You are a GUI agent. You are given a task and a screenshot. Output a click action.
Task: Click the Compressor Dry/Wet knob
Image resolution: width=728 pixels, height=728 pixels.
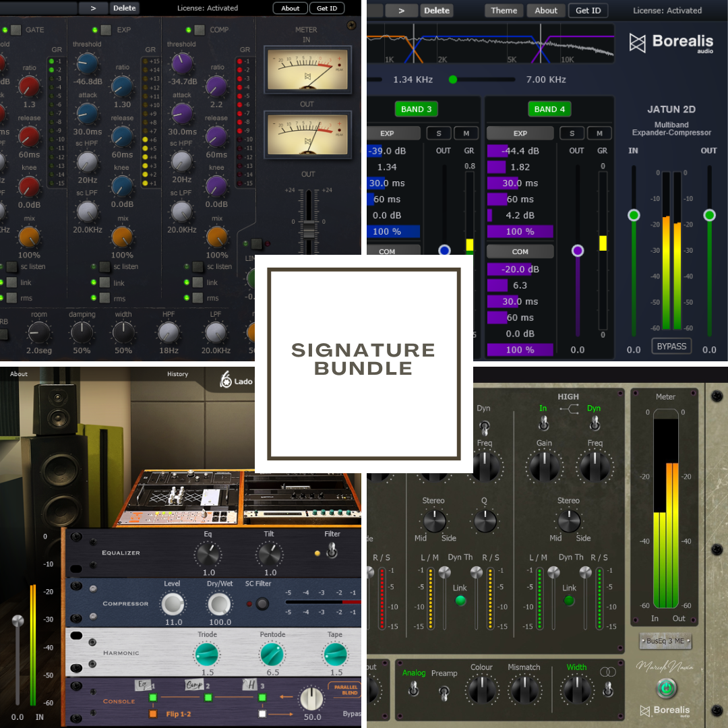click(219, 605)
